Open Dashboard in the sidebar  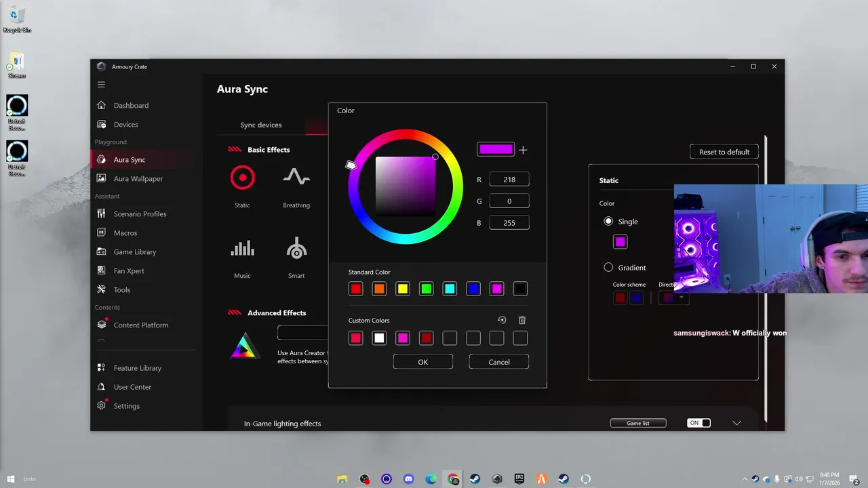(x=131, y=106)
